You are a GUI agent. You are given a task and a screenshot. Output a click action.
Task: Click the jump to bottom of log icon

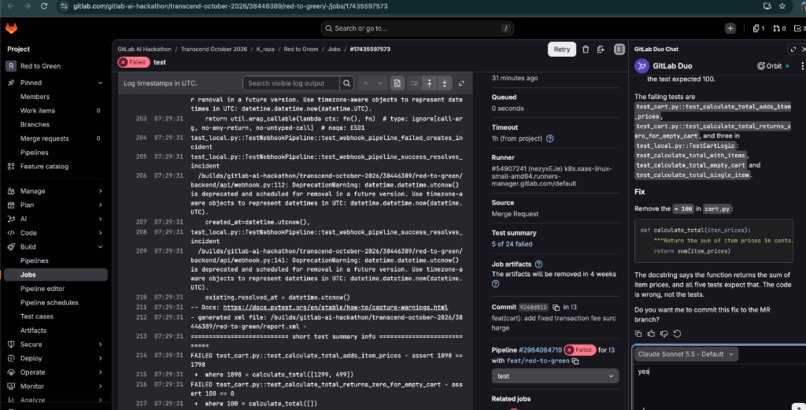(445, 83)
